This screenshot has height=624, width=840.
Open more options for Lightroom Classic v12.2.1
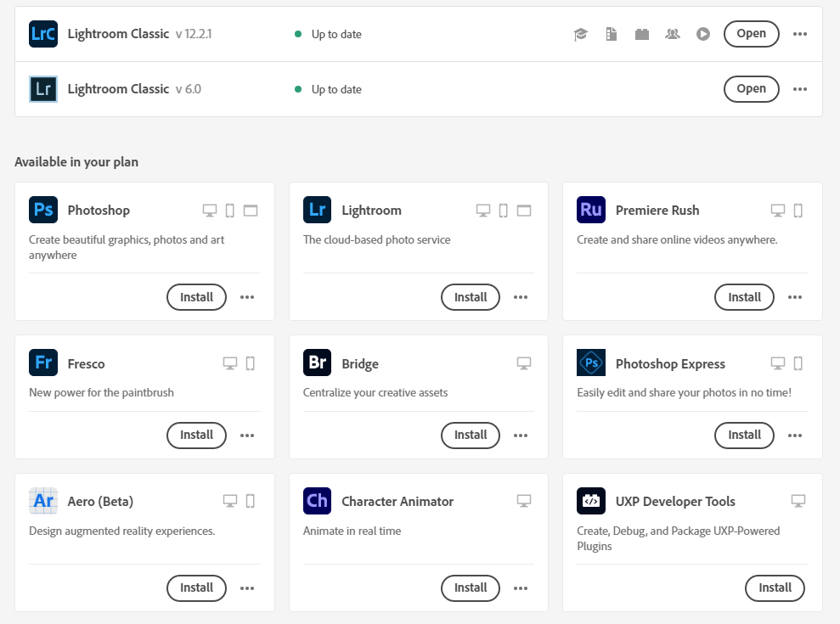click(799, 34)
